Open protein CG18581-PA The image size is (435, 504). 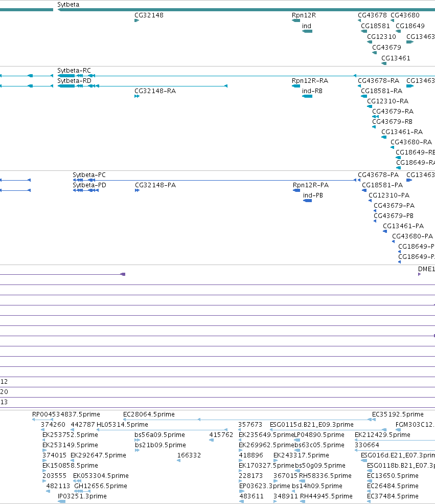[382, 185]
